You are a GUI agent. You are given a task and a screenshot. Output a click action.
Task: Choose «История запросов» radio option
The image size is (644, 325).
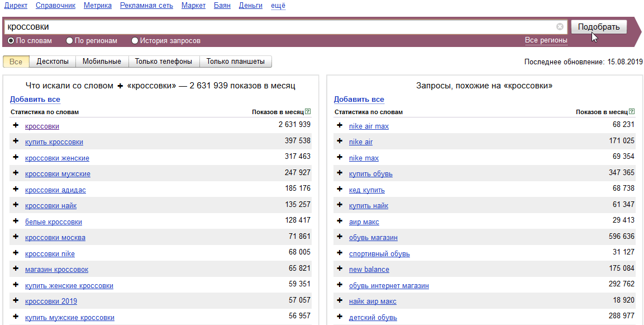[x=135, y=41]
